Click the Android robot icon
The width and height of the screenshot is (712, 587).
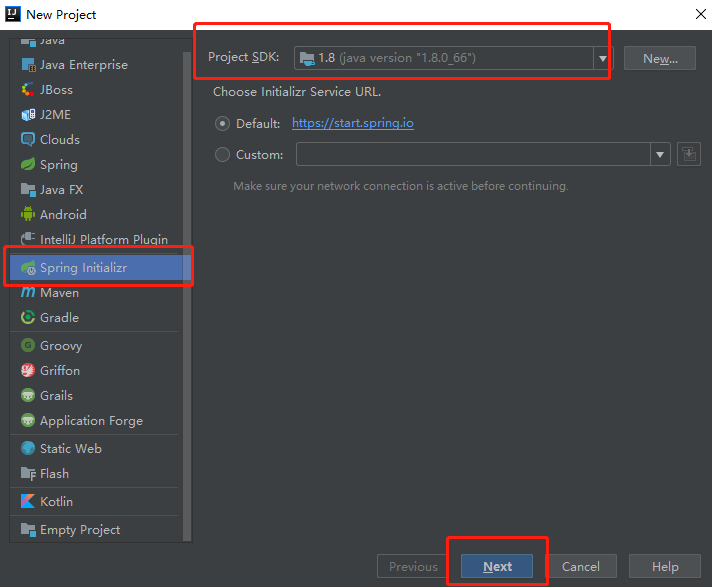[x=28, y=214]
